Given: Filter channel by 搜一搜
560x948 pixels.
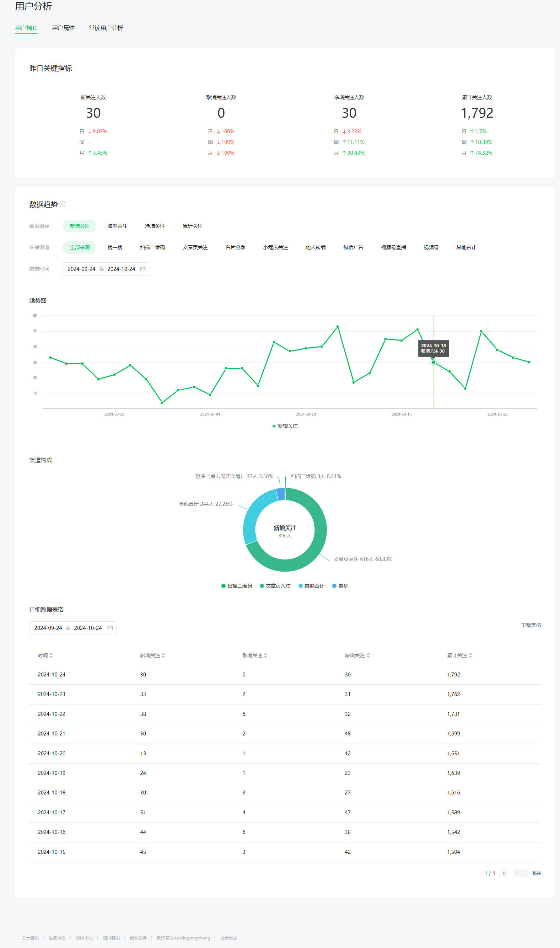Looking at the screenshot, I should (x=115, y=247).
